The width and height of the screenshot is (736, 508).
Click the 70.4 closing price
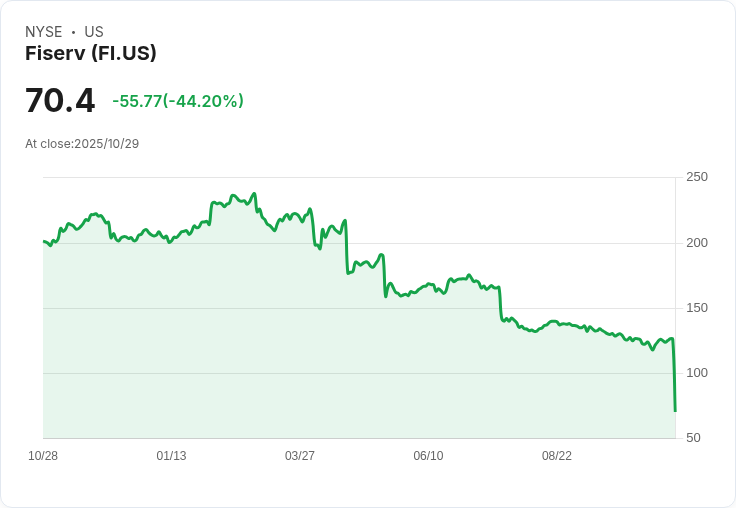tap(60, 101)
